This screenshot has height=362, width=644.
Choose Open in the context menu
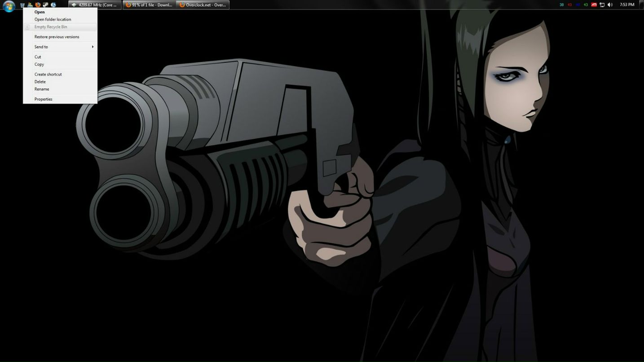[x=40, y=12]
